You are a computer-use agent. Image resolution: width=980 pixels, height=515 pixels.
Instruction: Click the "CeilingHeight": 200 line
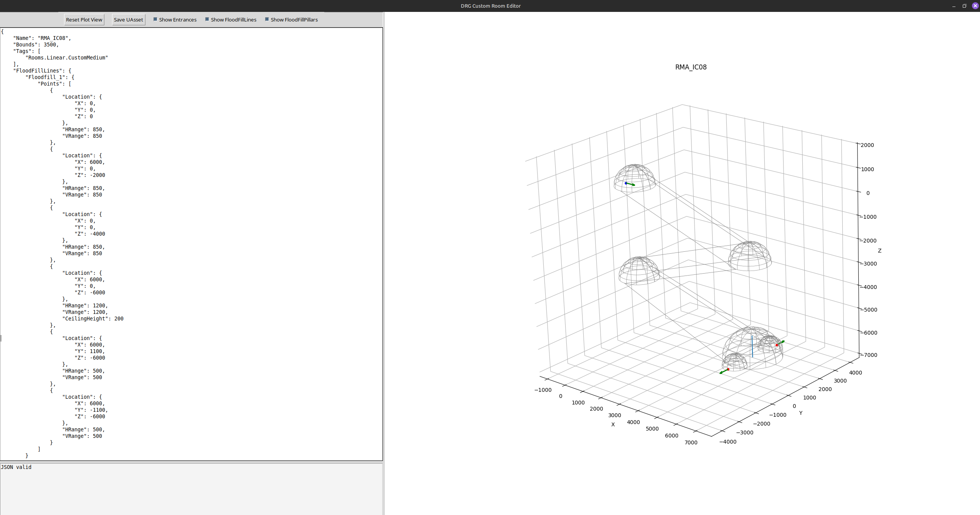[93, 319]
